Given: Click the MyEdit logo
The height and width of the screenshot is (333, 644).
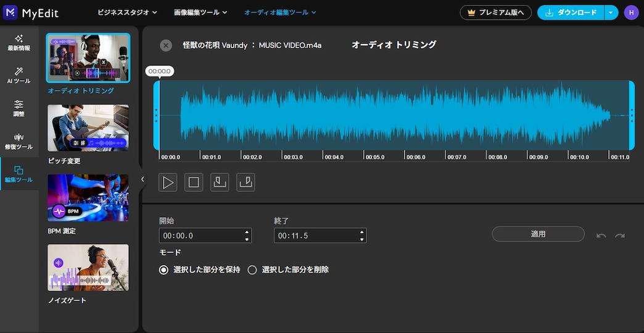Looking at the screenshot, I should click(x=30, y=13).
